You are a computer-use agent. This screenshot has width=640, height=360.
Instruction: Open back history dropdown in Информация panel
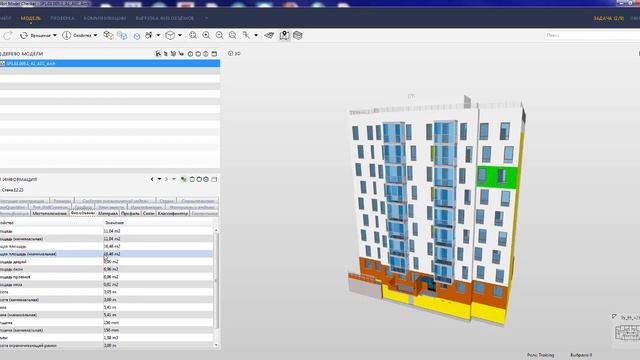tap(159, 179)
